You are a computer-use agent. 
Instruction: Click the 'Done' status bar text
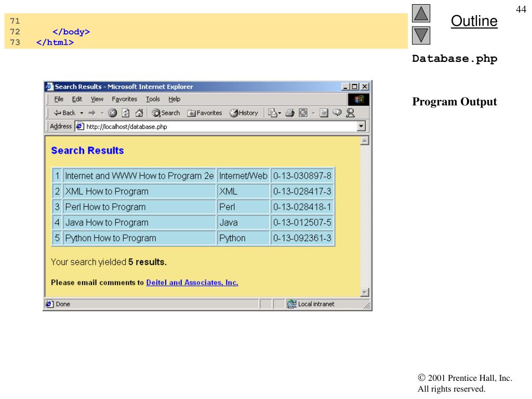coord(63,304)
